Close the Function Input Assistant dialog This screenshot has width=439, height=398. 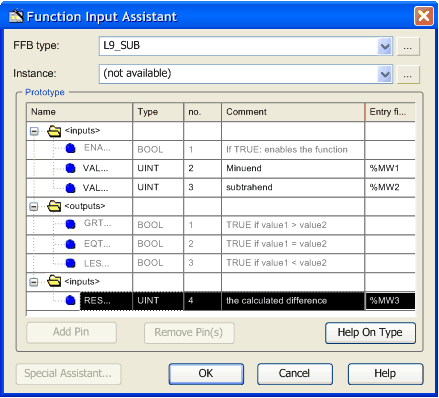coord(424,16)
